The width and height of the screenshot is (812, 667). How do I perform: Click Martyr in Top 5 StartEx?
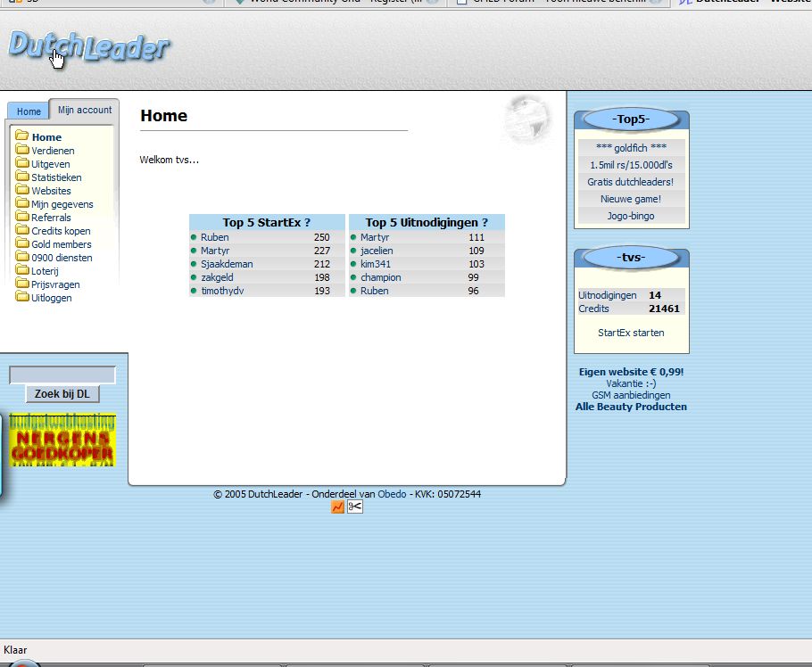pos(215,251)
